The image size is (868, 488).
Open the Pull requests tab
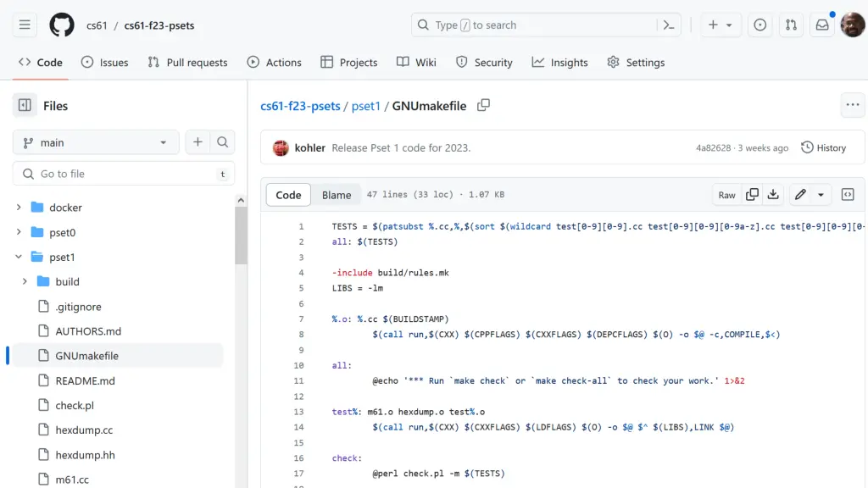point(187,63)
